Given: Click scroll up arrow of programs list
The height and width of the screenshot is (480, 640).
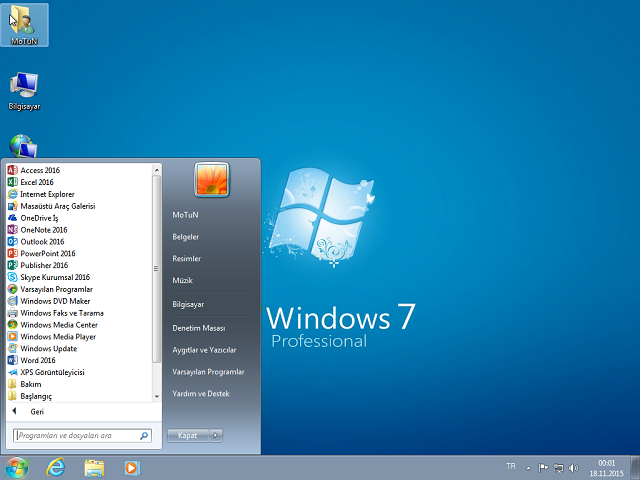Looking at the screenshot, I should (x=157, y=169).
